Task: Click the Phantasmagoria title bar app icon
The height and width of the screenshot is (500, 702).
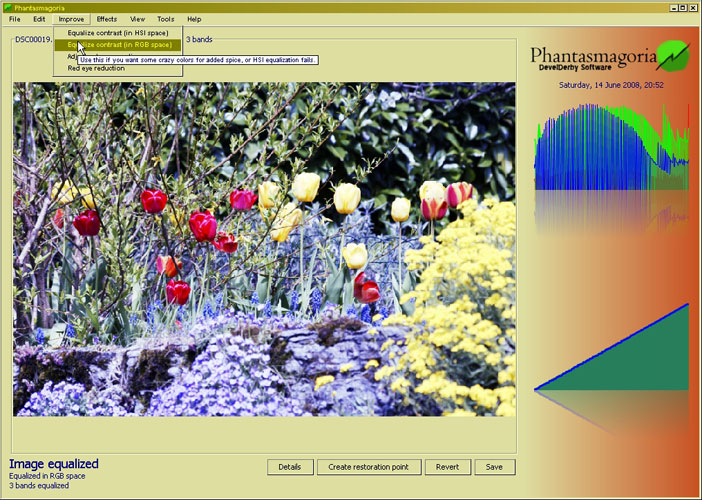Action: click(7, 6)
